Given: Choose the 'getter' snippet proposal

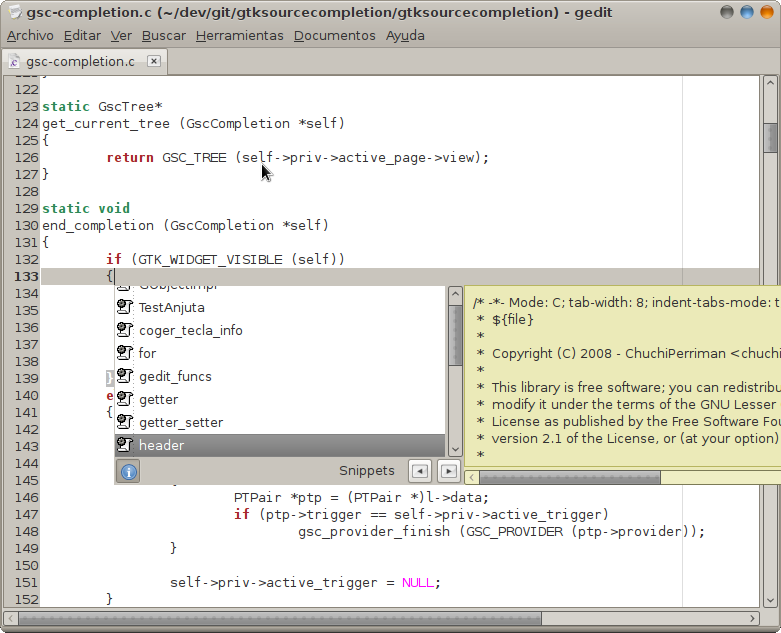Looking at the screenshot, I should point(158,399).
